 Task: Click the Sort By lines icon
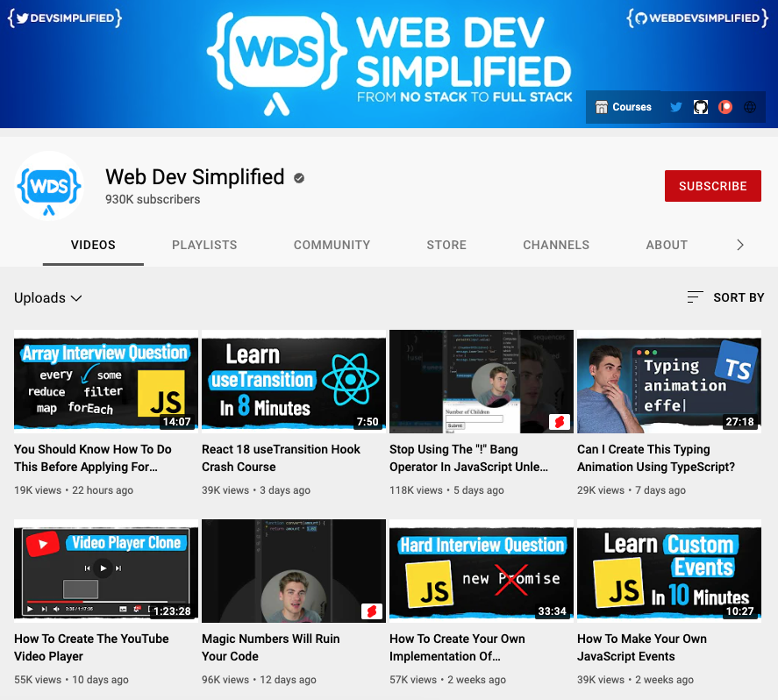tap(695, 297)
